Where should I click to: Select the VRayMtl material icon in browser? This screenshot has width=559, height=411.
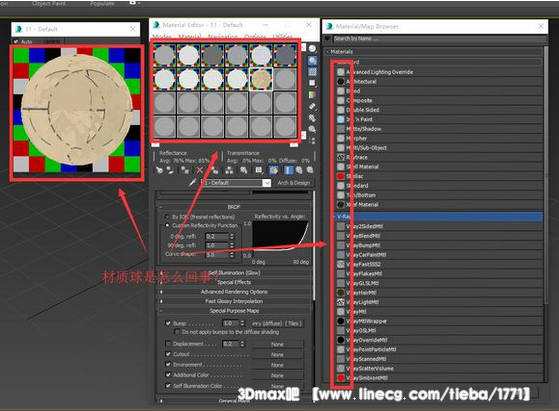point(341,312)
